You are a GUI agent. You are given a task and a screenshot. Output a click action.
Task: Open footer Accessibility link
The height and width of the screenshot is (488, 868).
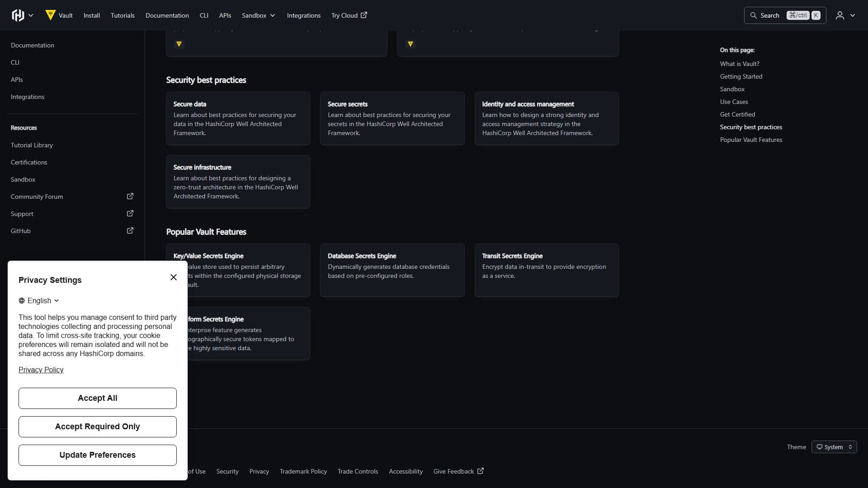(406, 471)
